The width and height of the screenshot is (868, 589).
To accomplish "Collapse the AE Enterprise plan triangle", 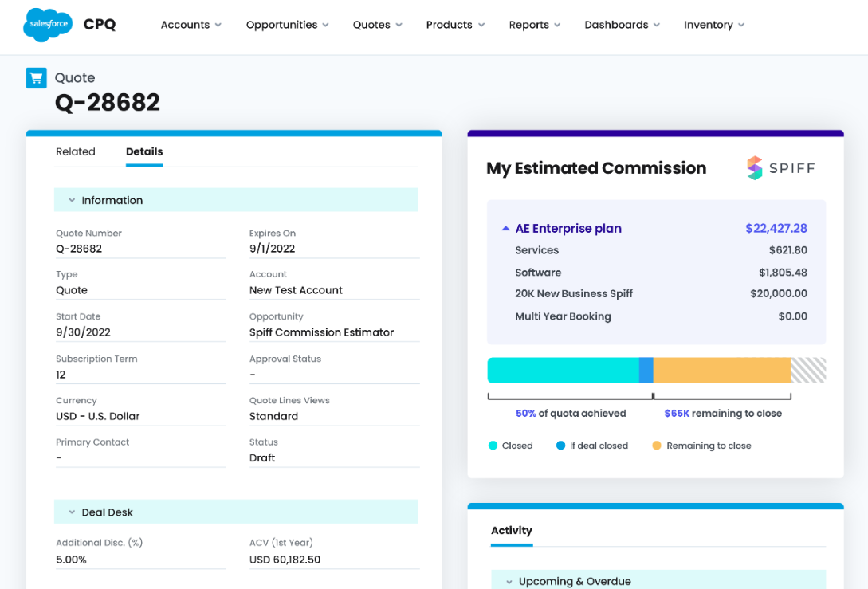I will 505,229.
